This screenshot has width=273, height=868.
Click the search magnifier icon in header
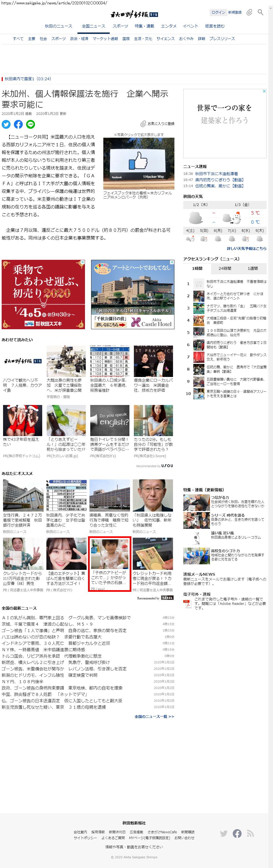tap(260, 12)
